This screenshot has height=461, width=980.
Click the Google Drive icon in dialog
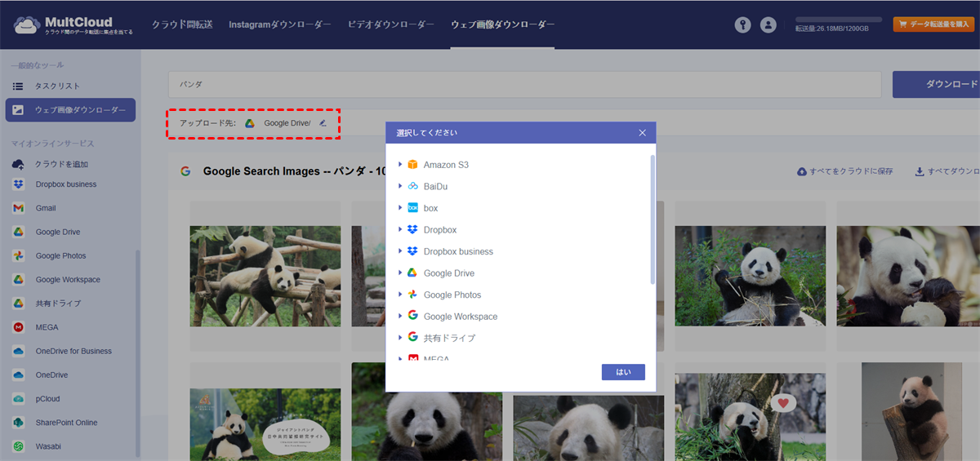point(413,273)
